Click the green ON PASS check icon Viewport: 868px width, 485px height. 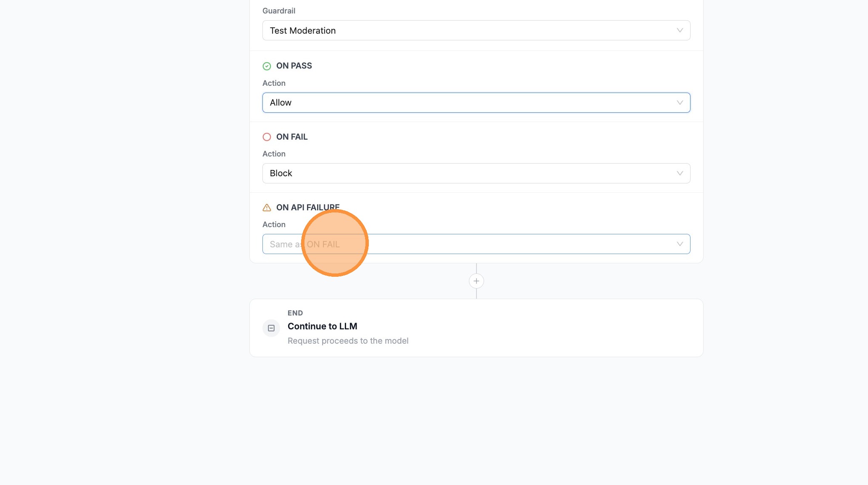click(x=267, y=66)
